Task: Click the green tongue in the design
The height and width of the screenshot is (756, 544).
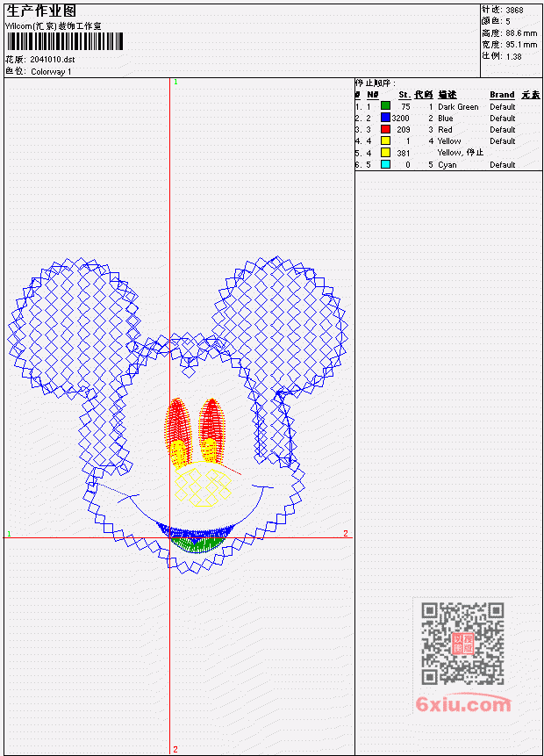Action: click(x=197, y=544)
